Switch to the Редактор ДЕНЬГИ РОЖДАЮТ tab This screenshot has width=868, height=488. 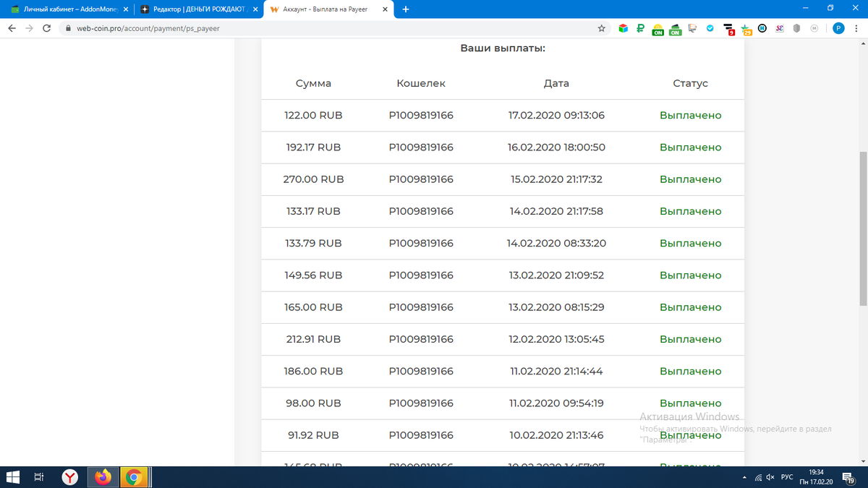point(199,9)
